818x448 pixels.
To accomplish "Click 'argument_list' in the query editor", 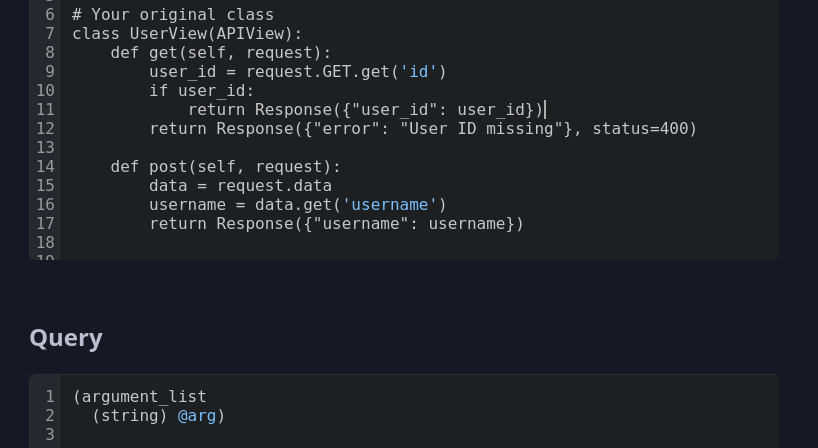I will tap(144, 397).
